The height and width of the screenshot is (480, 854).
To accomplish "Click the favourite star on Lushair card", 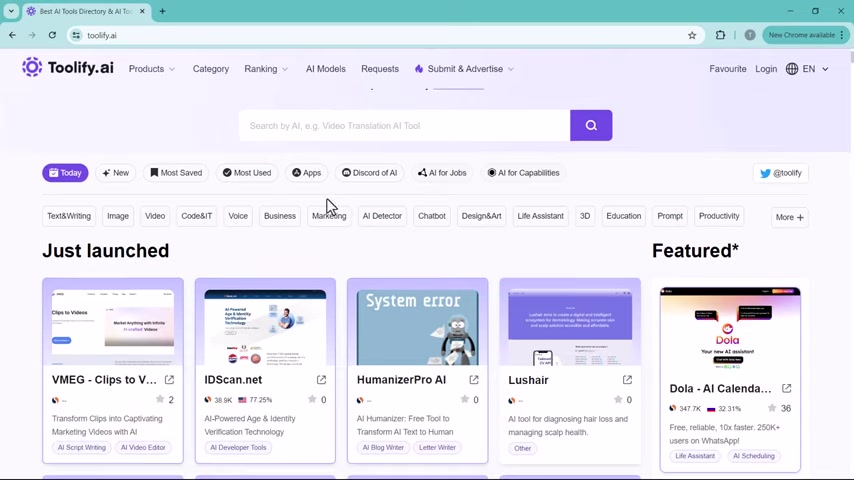I will 618,399.
